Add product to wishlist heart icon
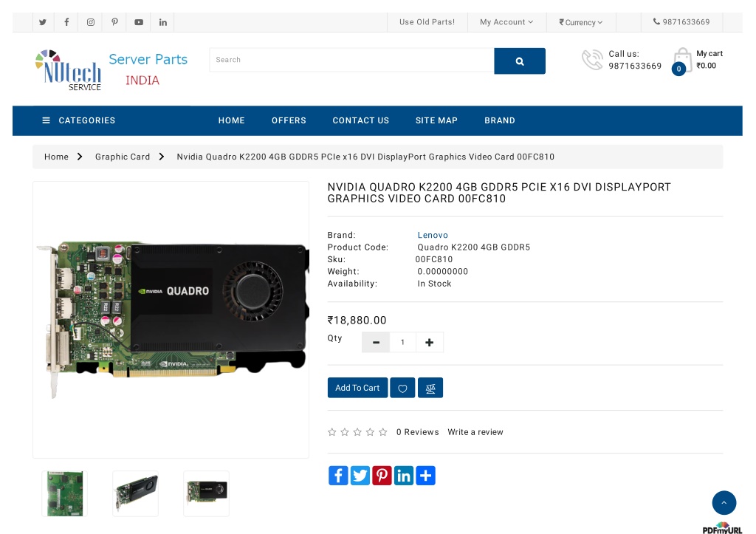The image size is (756, 534). pos(402,388)
